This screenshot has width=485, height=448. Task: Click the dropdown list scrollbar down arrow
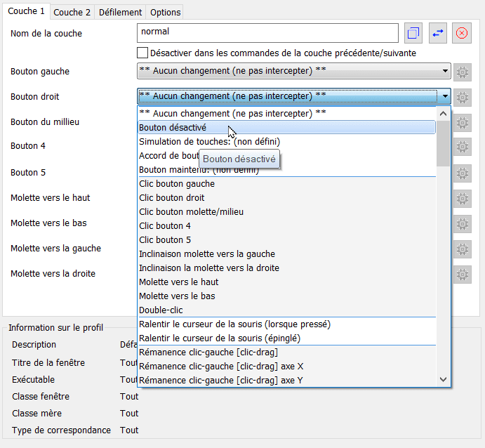pyautogui.click(x=443, y=379)
